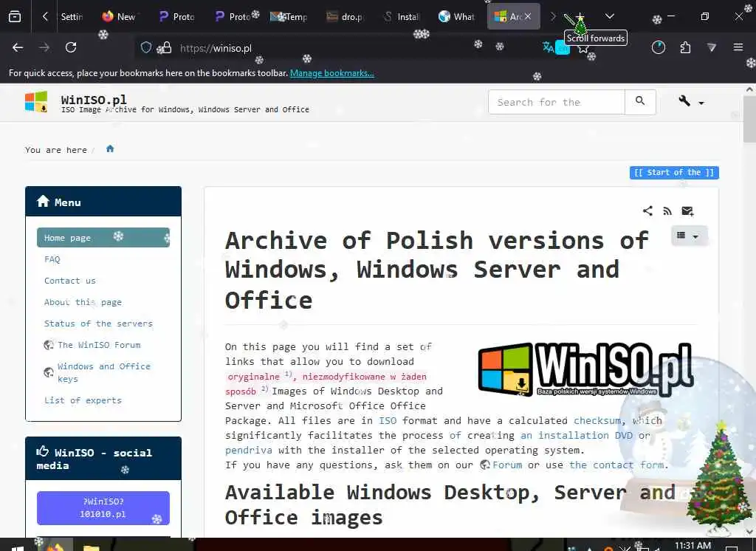Select Home page in the menu

(x=103, y=237)
